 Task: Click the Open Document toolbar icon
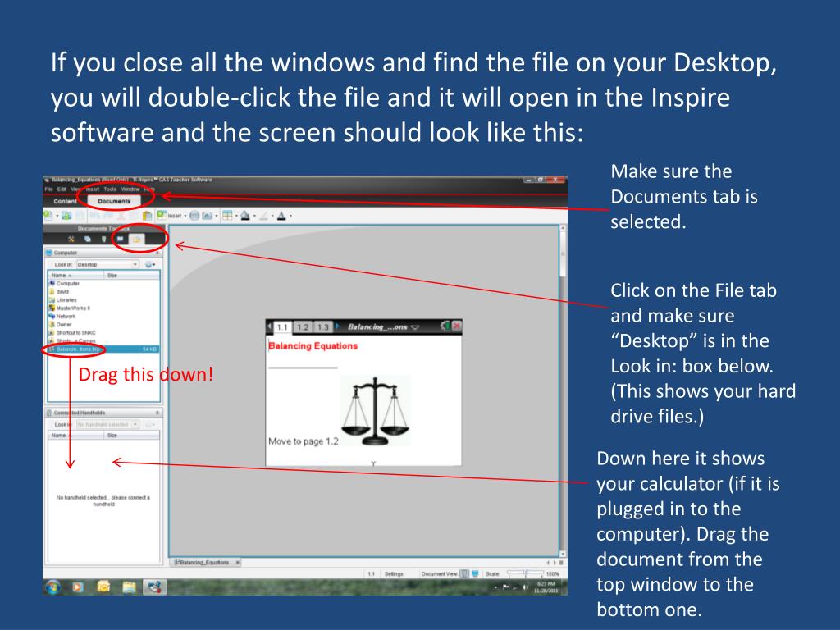(x=66, y=216)
